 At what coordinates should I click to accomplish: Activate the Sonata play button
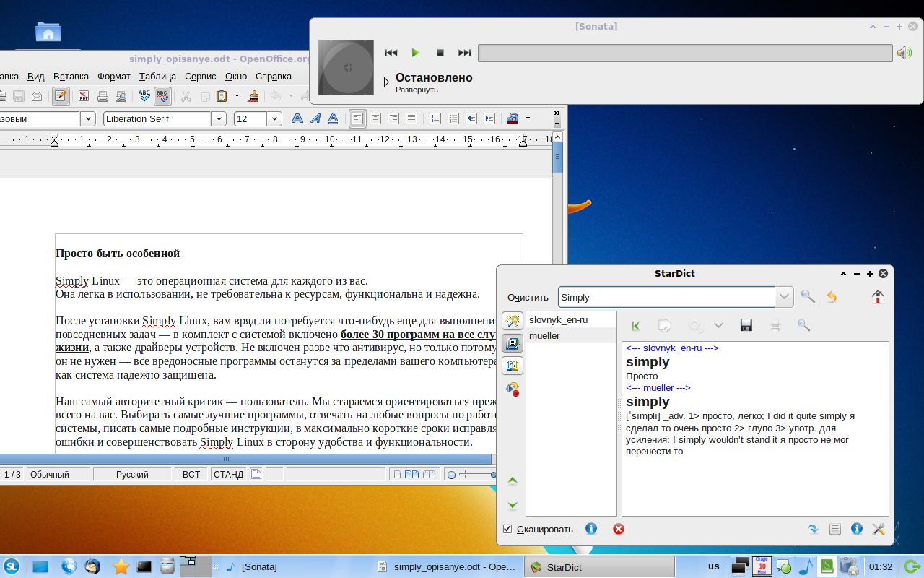[x=416, y=52]
